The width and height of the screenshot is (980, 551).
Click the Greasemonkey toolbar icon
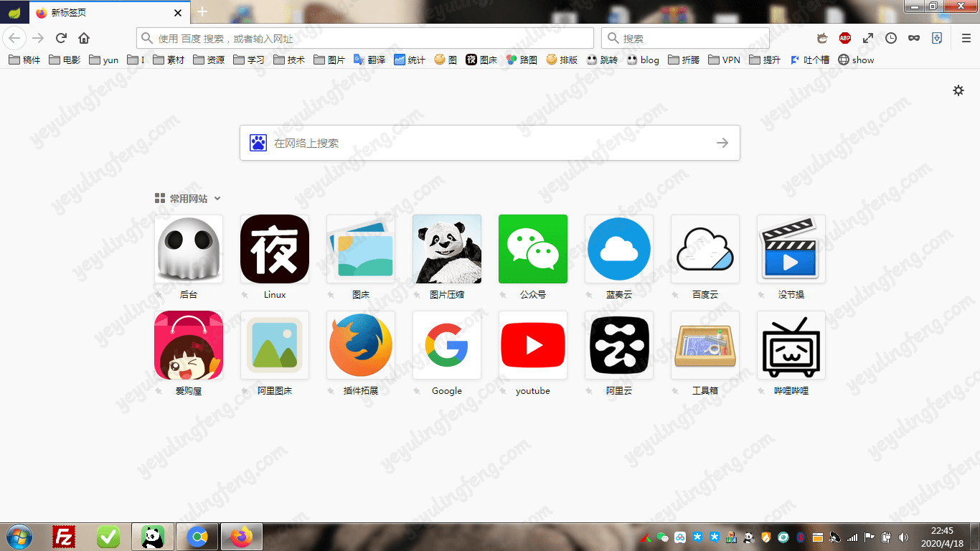tap(822, 38)
